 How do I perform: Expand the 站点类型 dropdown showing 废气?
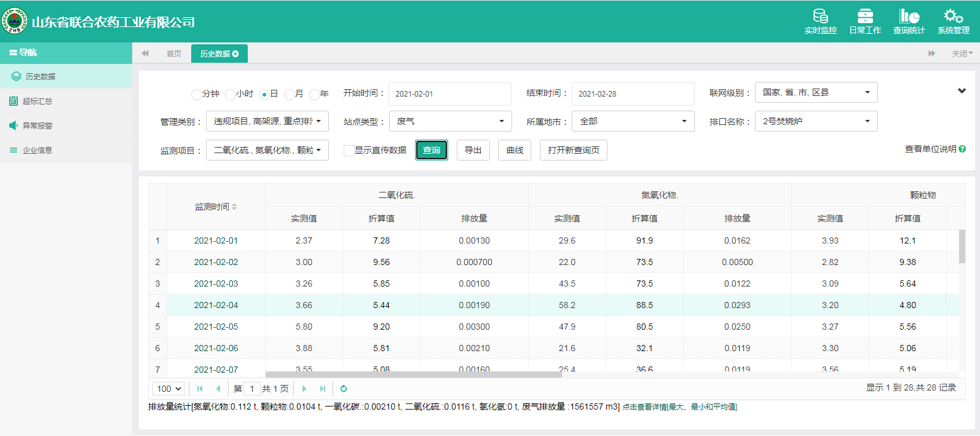click(x=450, y=121)
